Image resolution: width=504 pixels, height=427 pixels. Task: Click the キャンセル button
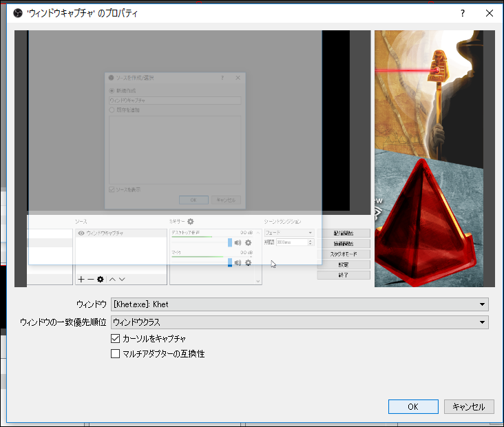[x=469, y=407]
